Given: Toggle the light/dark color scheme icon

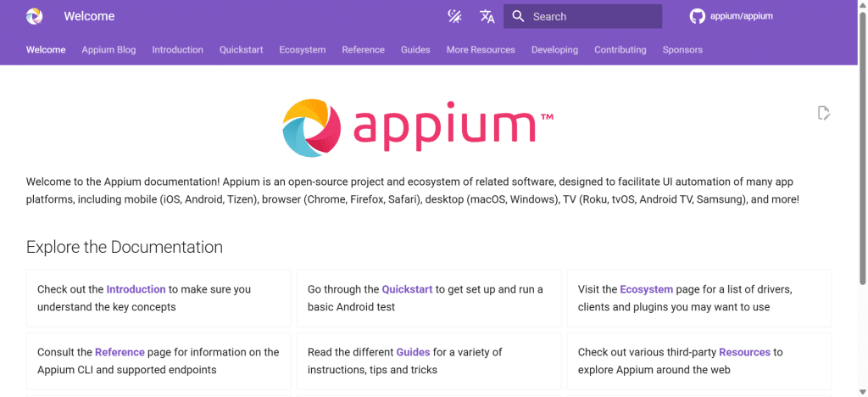Looking at the screenshot, I should 454,17.
